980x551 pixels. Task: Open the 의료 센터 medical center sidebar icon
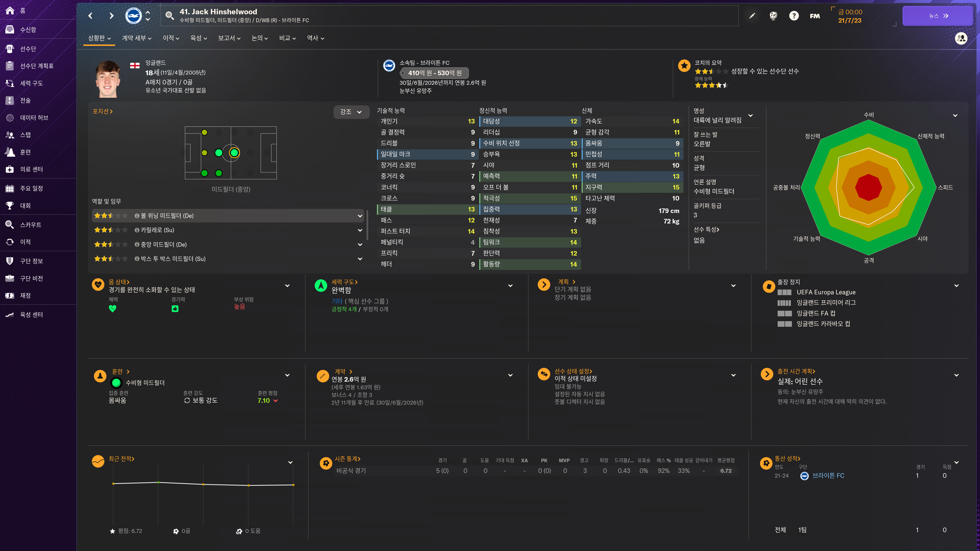click(10, 169)
